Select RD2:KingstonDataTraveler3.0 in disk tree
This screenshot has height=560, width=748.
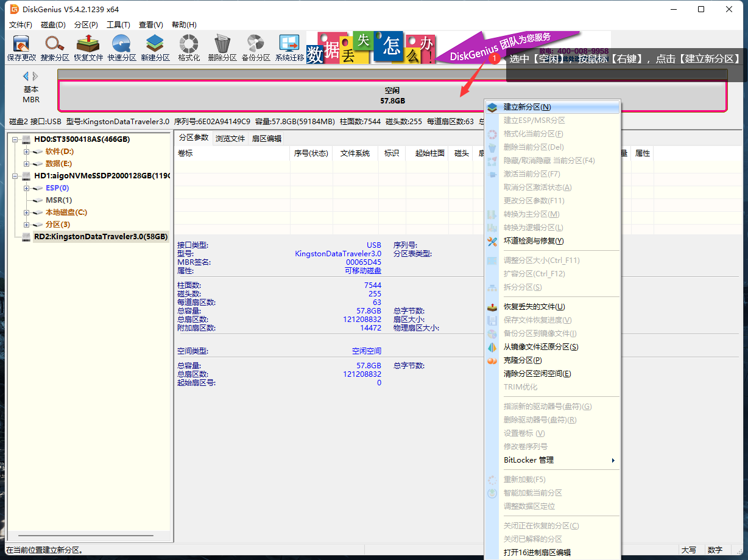point(101,237)
